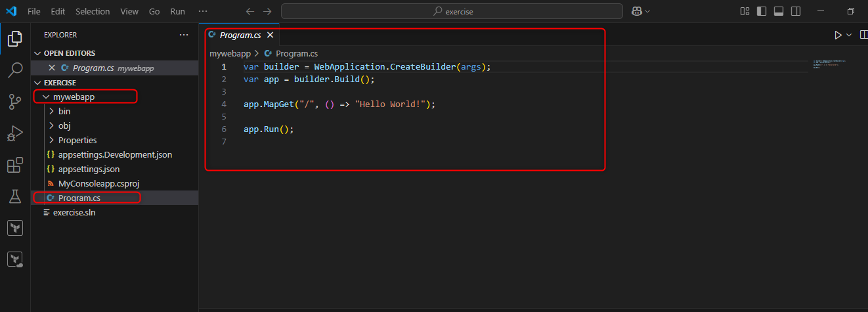Open the View menu

tap(129, 11)
